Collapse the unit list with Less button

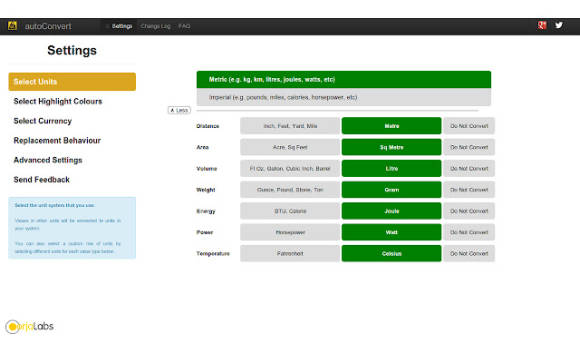[179, 110]
